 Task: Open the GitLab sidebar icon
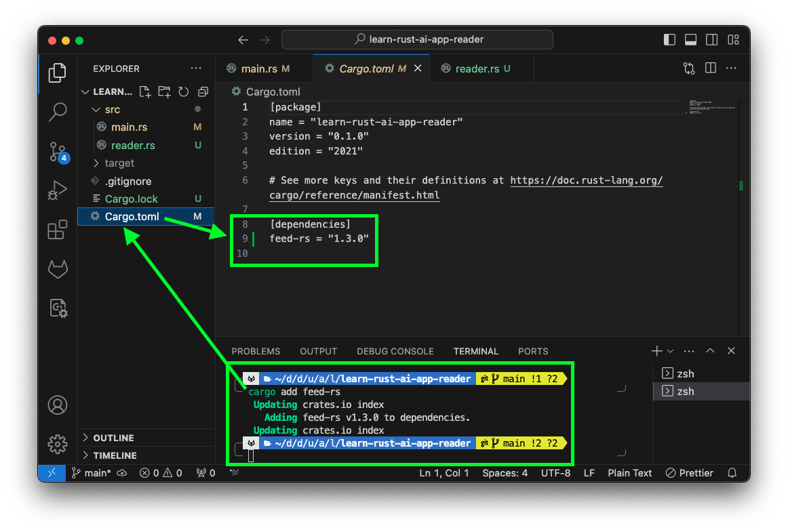coord(57,269)
